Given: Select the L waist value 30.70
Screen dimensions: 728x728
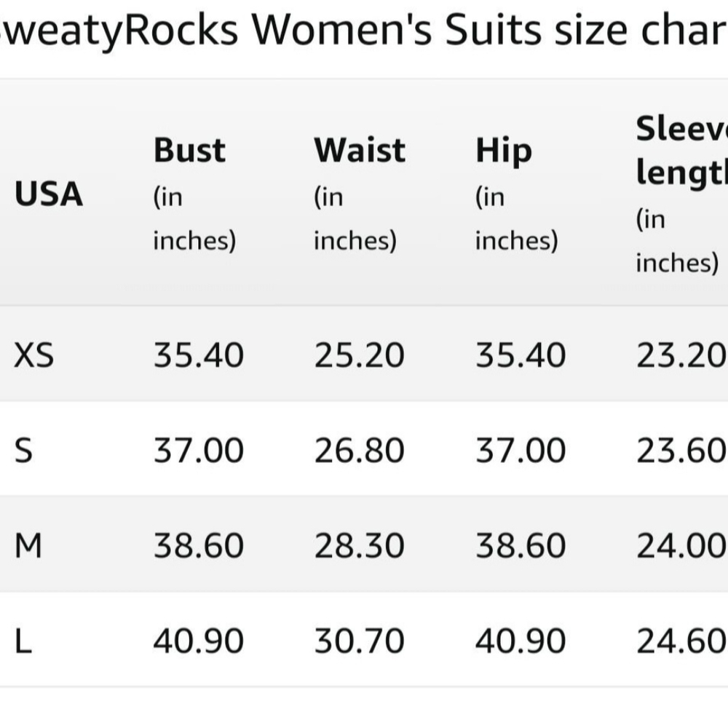Looking at the screenshot, I should (359, 641).
